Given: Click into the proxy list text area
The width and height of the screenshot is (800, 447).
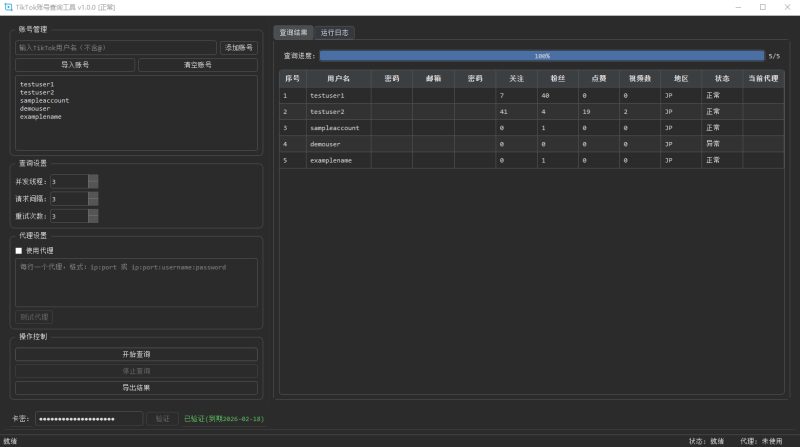Looking at the screenshot, I should tap(136, 282).
